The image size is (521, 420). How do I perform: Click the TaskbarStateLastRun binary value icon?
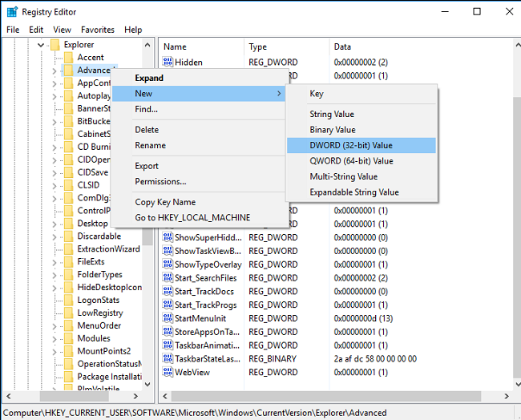click(x=168, y=359)
